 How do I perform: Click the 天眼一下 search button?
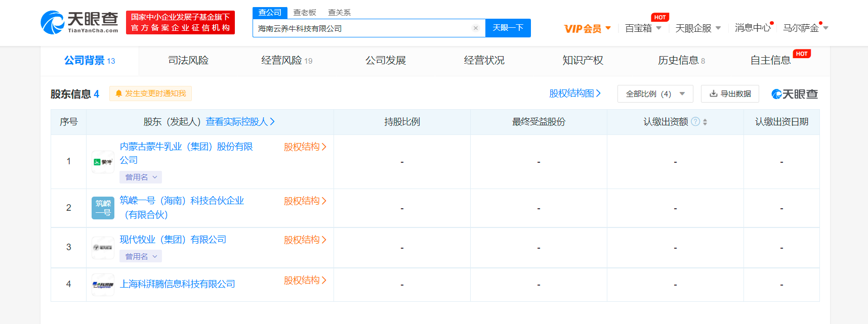[x=508, y=28]
